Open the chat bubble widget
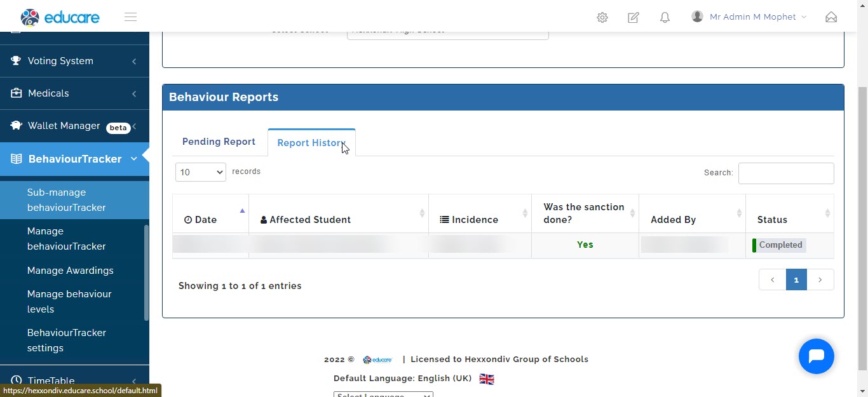 [817, 356]
